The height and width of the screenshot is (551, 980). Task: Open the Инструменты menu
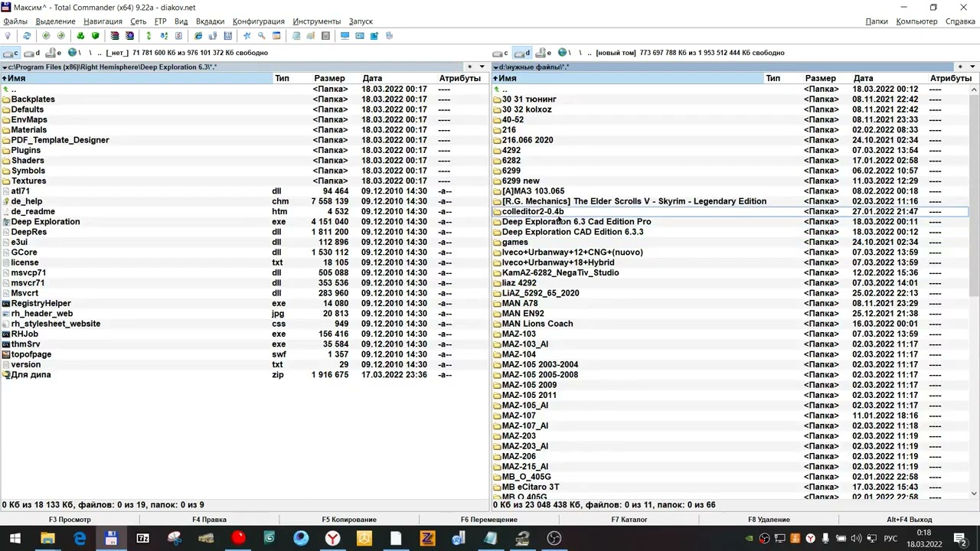(316, 21)
